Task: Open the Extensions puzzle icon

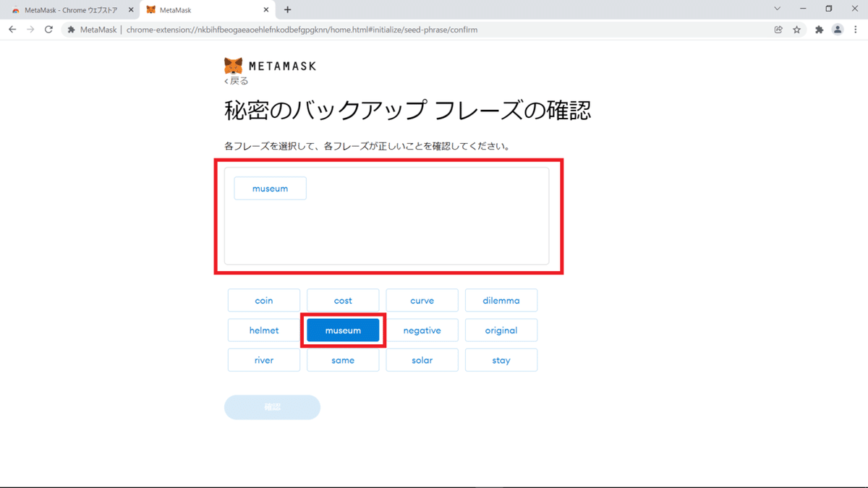Action: click(x=819, y=30)
